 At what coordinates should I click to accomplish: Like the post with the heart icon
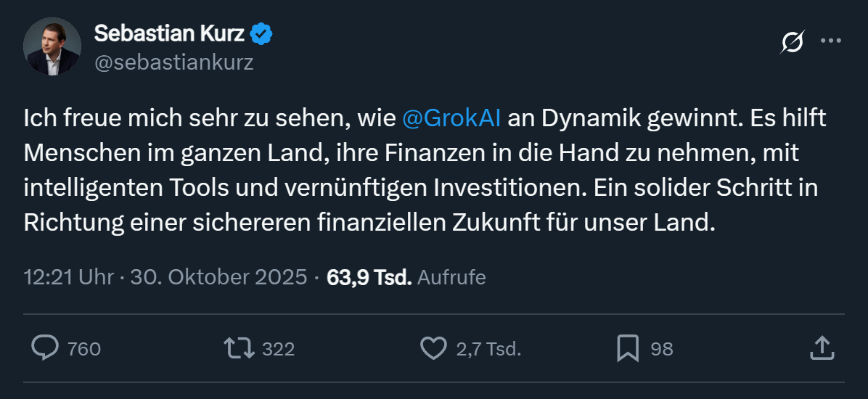tap(433, 349)
